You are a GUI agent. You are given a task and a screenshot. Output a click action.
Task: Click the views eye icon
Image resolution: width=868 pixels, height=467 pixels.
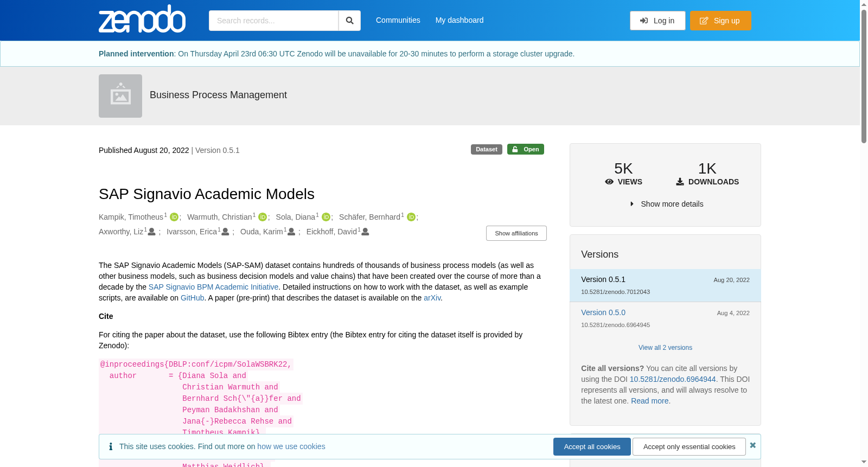pos(609,182)
